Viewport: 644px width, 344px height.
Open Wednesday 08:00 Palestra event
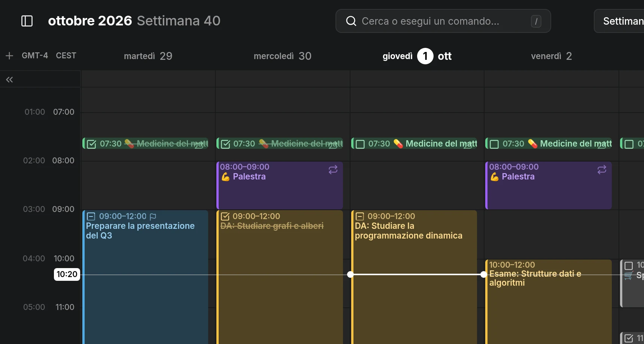point(280,185)
